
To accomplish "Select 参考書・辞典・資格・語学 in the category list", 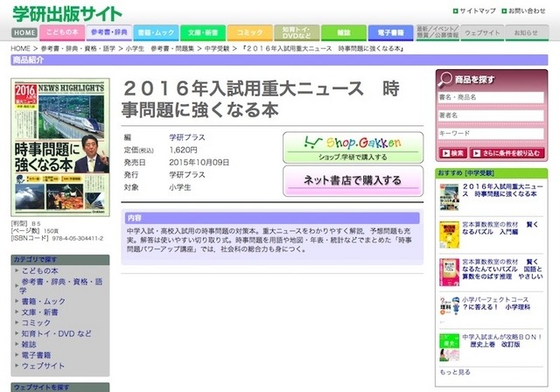I will click(x=61, y=286).
